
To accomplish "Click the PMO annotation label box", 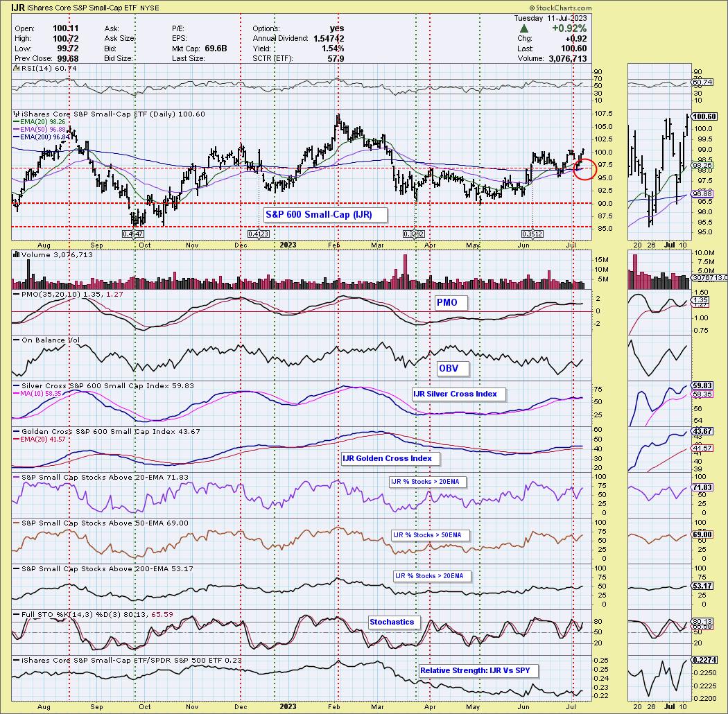I will coord(451,303).
